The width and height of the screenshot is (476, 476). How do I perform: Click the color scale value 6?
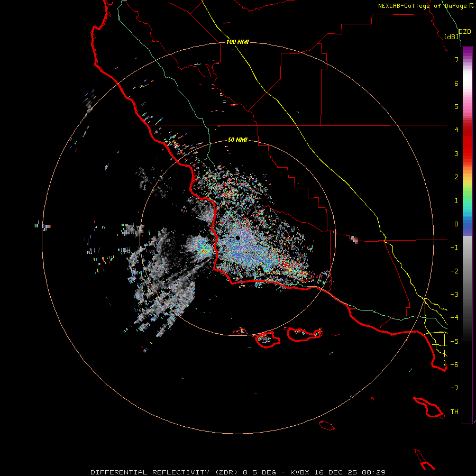click(456, 83)
